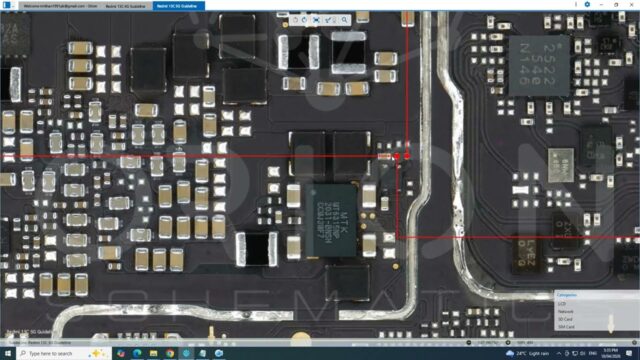Zoom out with the minus button in status bar
This screenshot has width=640, height=360.
tap(469, 343)
